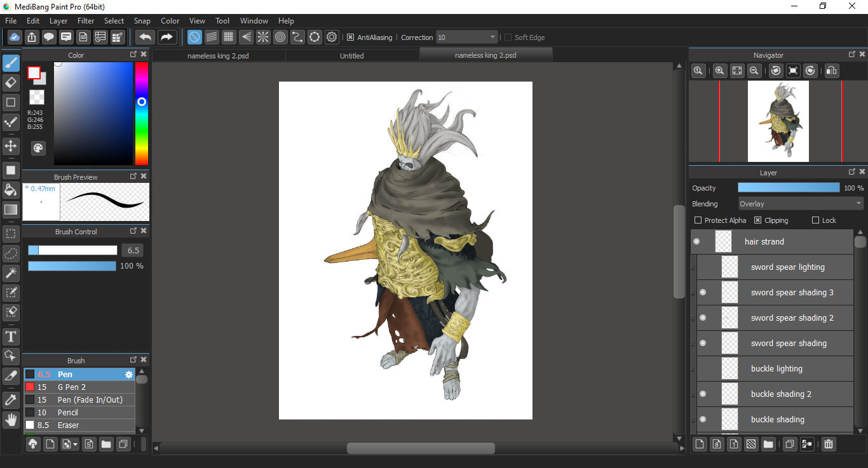Zoom out using Navigator minus magnifier

click(754, 70)
